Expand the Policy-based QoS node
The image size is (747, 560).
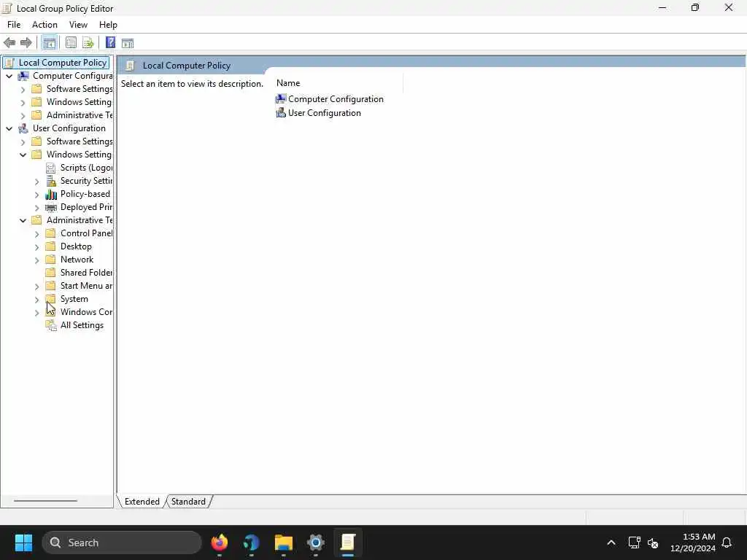(x=36, y=194)
